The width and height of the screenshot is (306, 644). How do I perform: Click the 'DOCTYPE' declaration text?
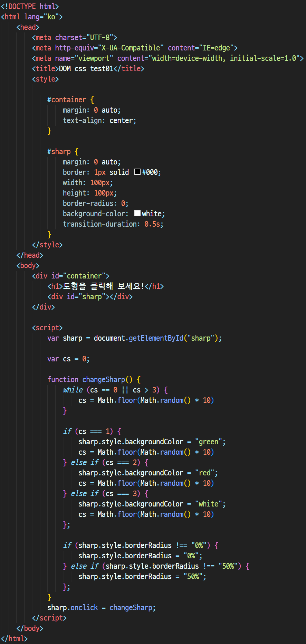click(22, 6)
